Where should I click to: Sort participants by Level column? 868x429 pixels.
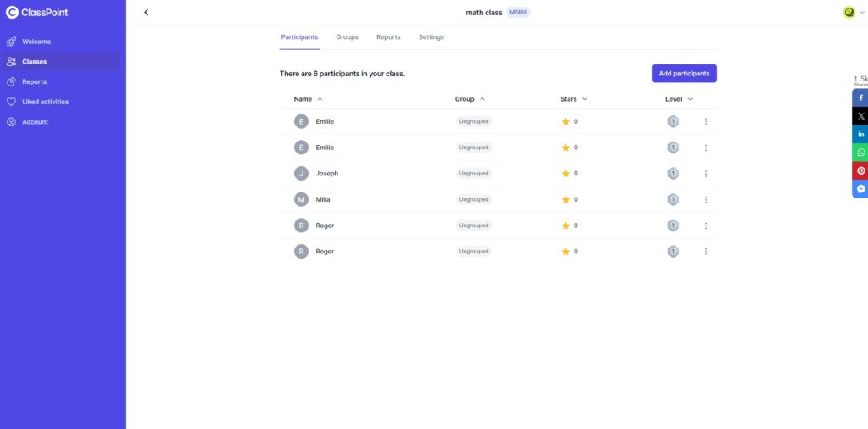pos(679,99)
